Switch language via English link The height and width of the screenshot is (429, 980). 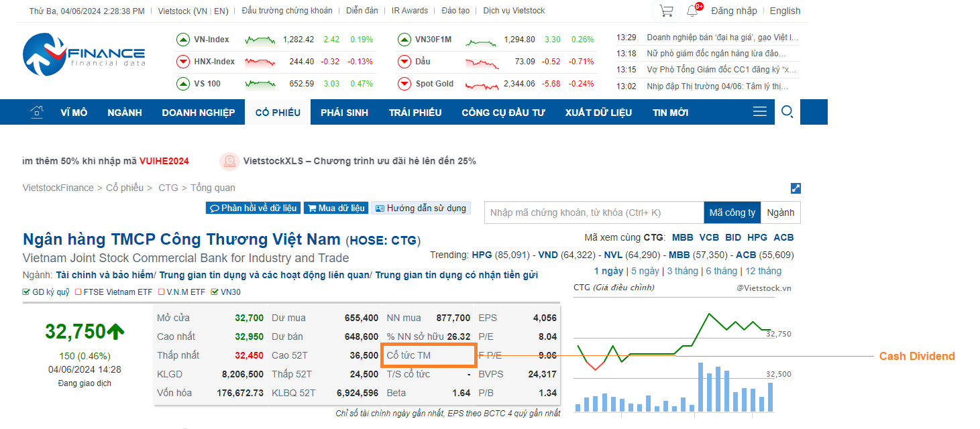coord(785,11)
